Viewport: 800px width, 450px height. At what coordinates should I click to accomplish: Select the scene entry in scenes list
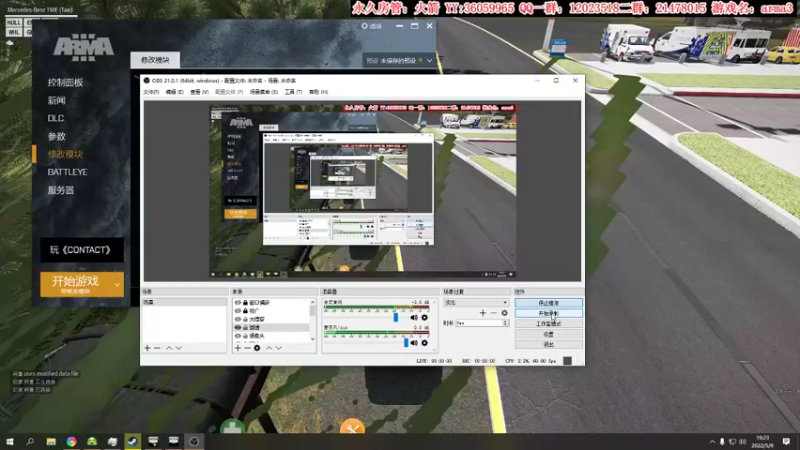pos(184,303)
